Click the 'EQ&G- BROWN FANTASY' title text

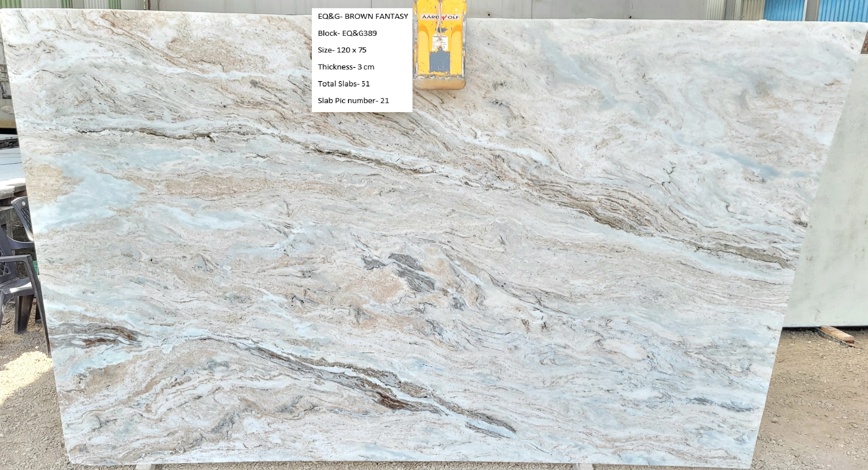pyautogui.click(x=362, y=16)
